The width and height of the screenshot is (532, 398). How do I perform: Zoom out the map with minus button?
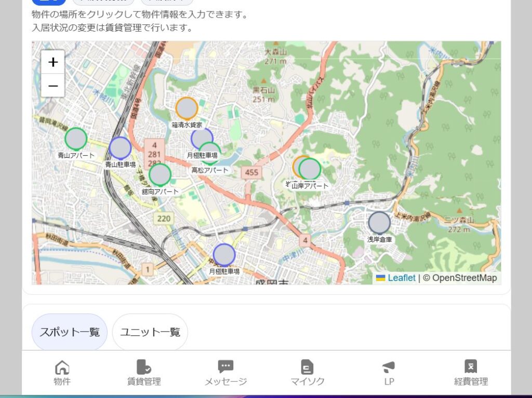[x=53, y=86]
